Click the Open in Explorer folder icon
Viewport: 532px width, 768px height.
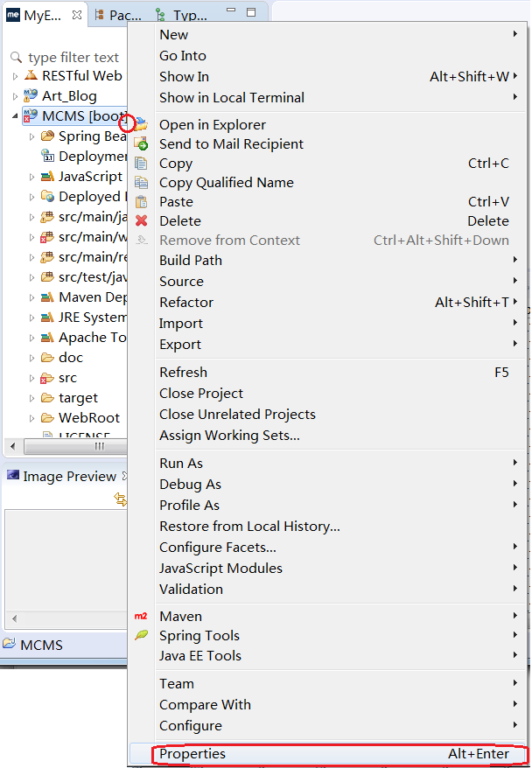click(141, 124)
